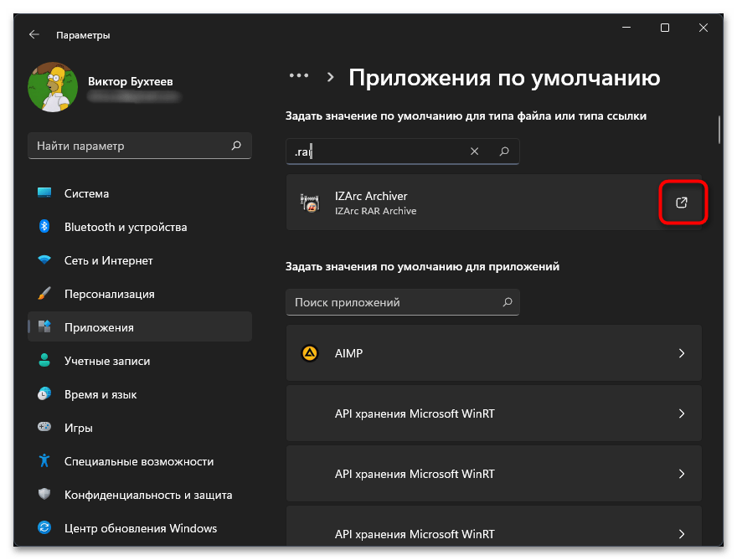
Task: Click the Игры gamepad icon
Action: tap(44, 427)
